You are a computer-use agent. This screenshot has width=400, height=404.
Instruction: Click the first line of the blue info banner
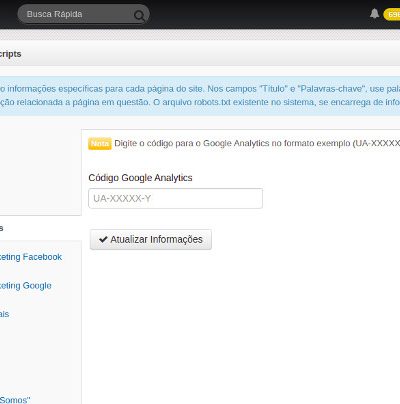200,89
